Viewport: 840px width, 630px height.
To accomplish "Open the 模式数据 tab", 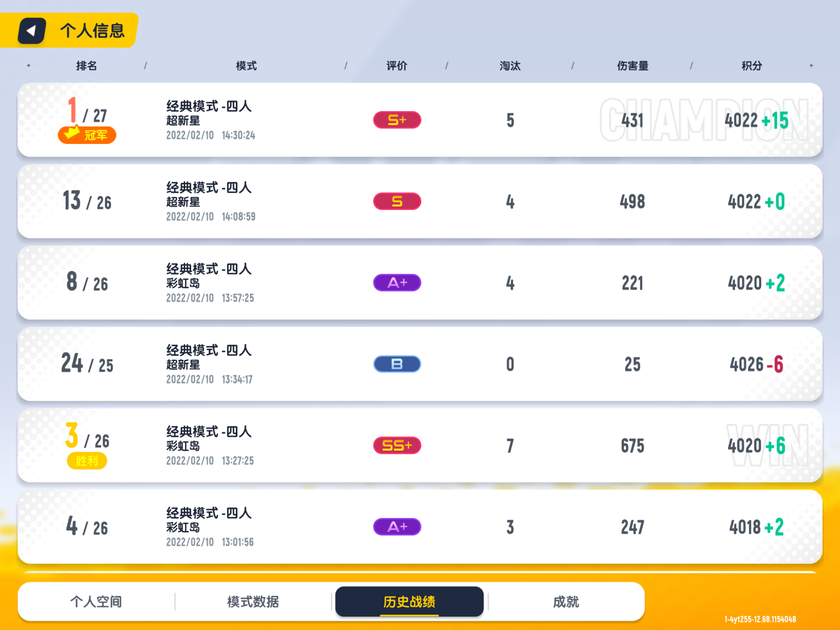I will 253,602.
